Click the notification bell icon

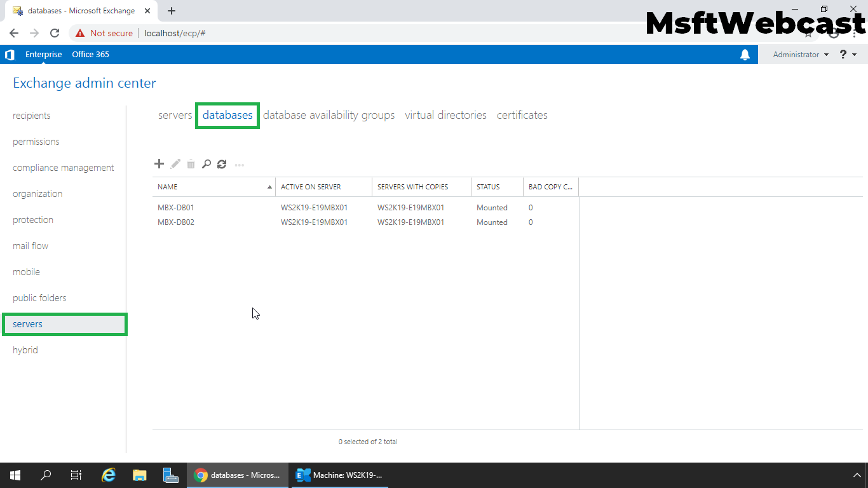click(x=745, y=55)
